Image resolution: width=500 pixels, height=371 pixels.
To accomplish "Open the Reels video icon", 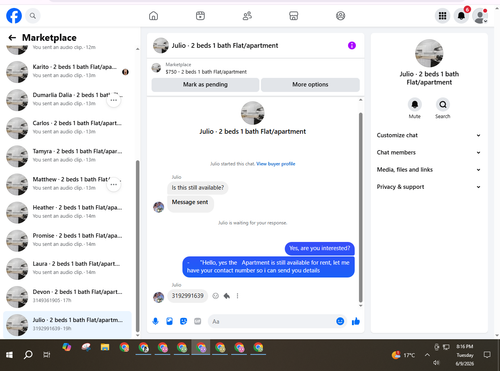I will [200, 16].
